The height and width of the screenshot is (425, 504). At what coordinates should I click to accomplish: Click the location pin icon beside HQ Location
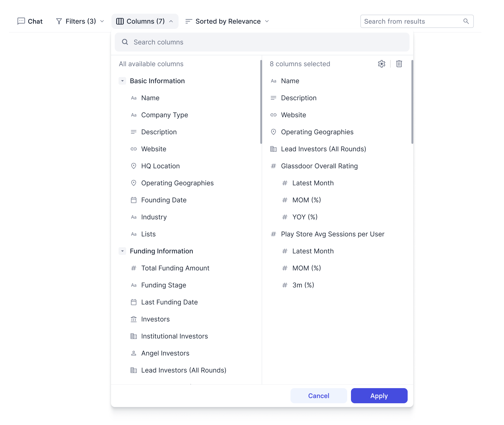134,166
